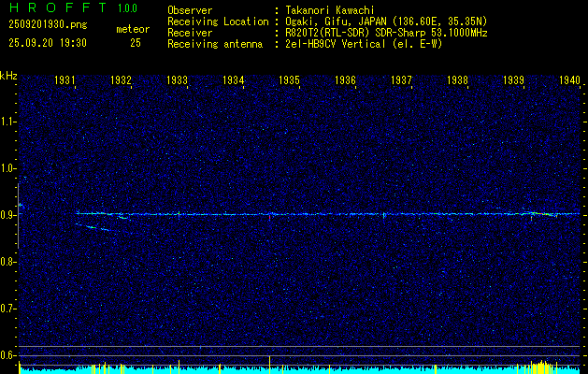Click the date stamp 25.09.20 19:30
588x374 pixels.
[x=48, y=43]
